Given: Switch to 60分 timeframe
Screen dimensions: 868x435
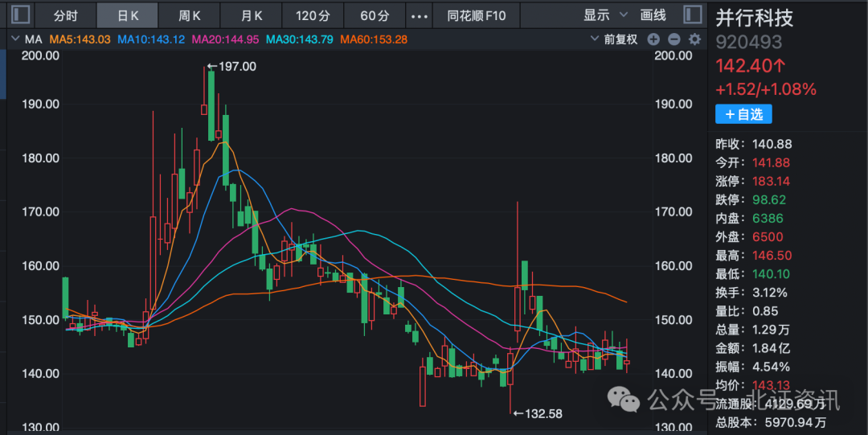Looking at the screenshot, I should pyautogui.click(x=374, y=15).
